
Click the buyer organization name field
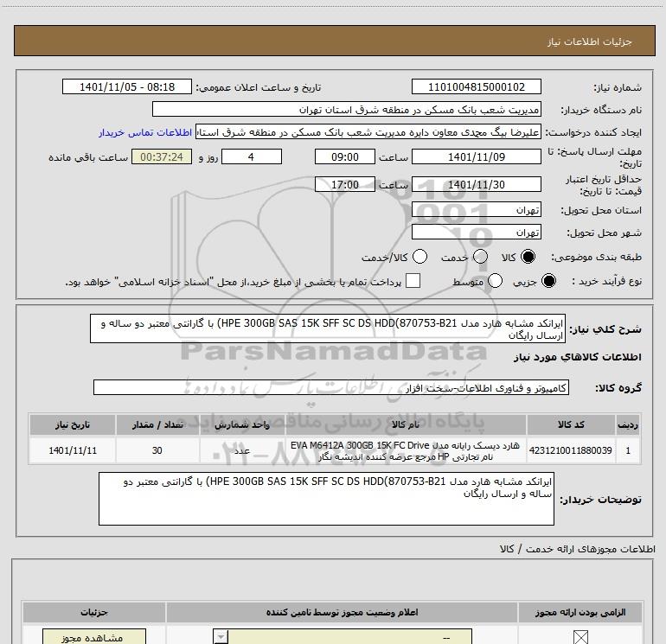tap(347, 110)
